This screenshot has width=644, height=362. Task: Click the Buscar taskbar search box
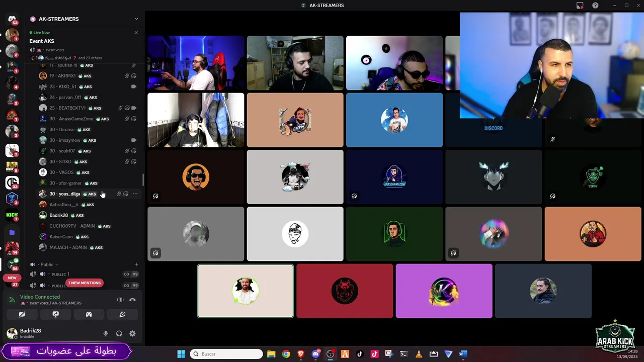(226, 354)
